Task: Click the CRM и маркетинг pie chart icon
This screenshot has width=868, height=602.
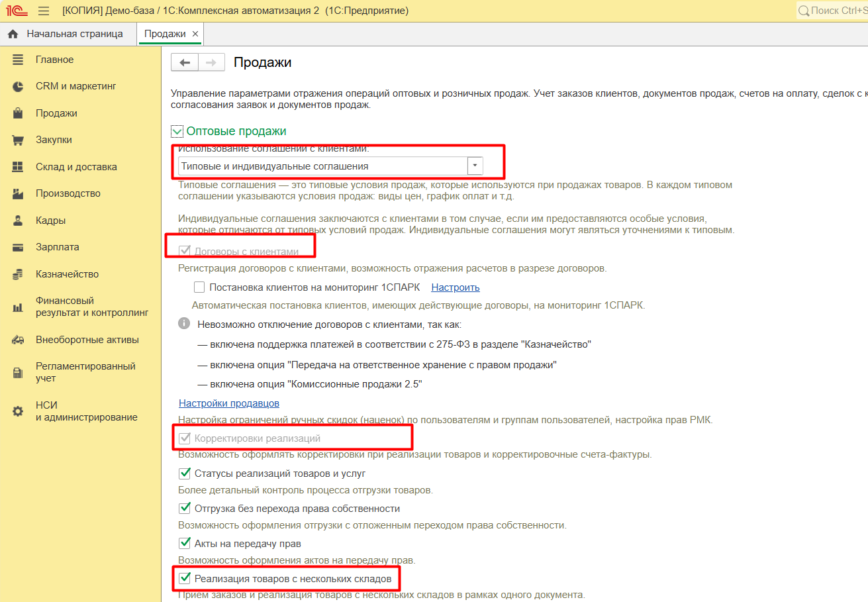Action: coord(18,87)
